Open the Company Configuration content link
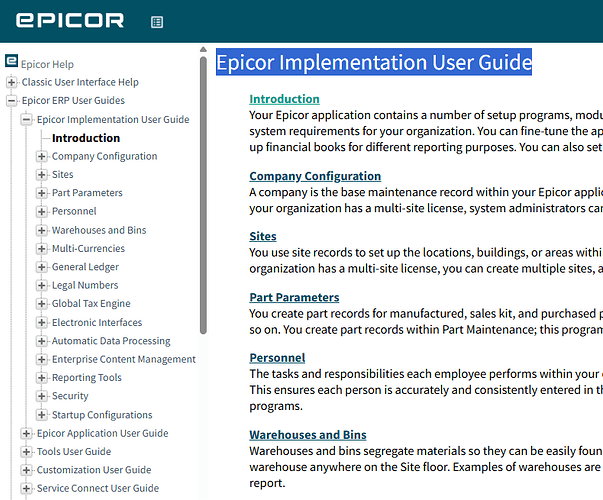Image resolution: width=603 pixels, height=500 pixels. tap(315, 176)
